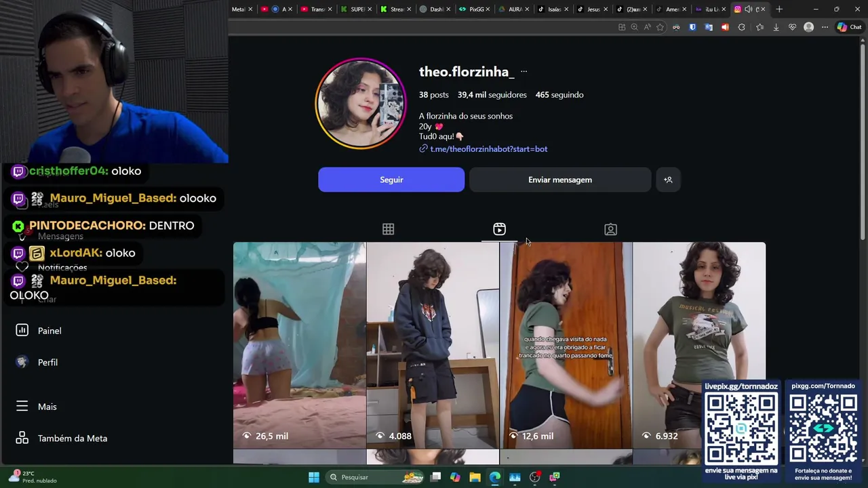Open the Posts grid tab icon
This screenshot has width=868, height=488.
pyautogui.click(x=388, y=230)
